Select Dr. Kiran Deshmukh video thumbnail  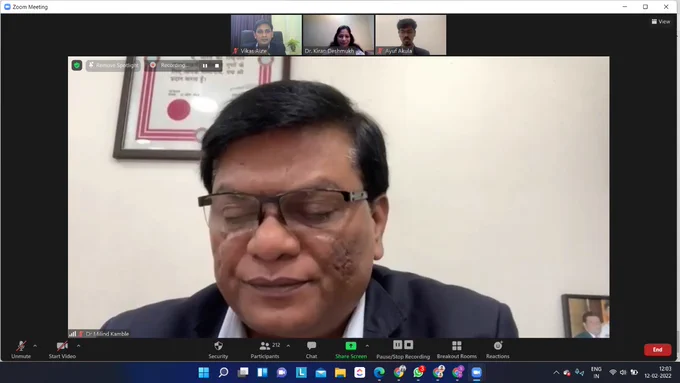(x=338, y=35)
